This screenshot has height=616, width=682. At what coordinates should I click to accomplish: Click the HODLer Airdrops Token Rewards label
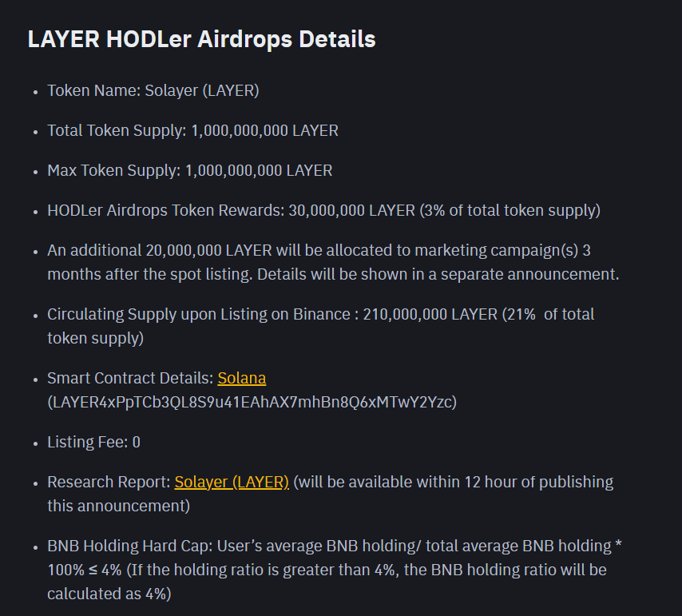point(166,211)
